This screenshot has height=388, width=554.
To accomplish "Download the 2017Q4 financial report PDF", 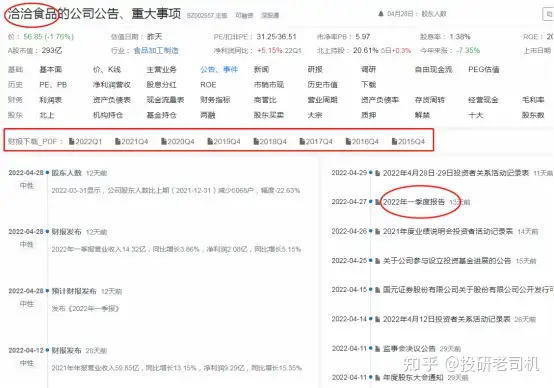I will click(x=316, y=141).
